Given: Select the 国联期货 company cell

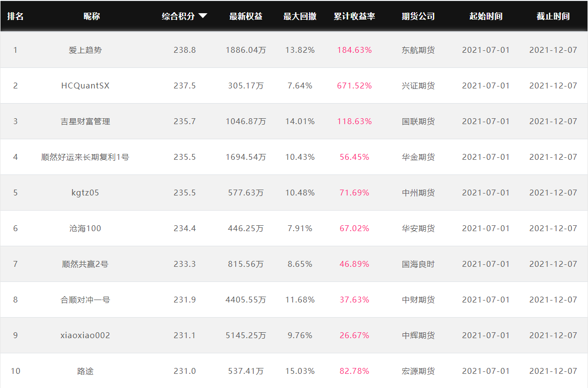Looking at the screenshot, I should pyautogui.click(x=418, y=121).
